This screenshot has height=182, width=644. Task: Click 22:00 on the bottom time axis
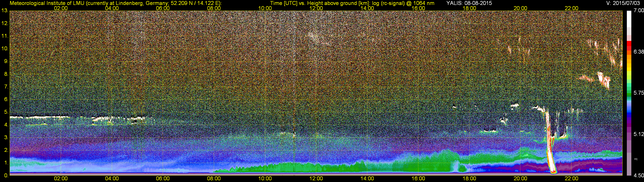pos(571,179)
